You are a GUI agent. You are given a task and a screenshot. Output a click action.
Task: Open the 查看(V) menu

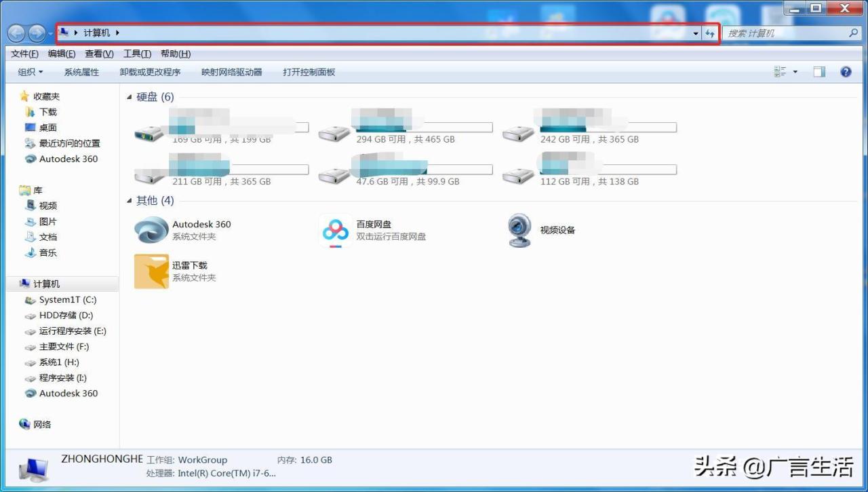(99, 54)
